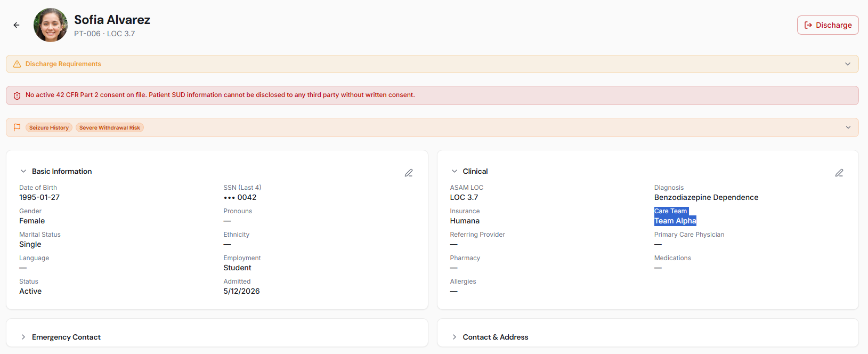Click the Emergency Contact heading
868x354 pixels.
click(x=66, y=337)
